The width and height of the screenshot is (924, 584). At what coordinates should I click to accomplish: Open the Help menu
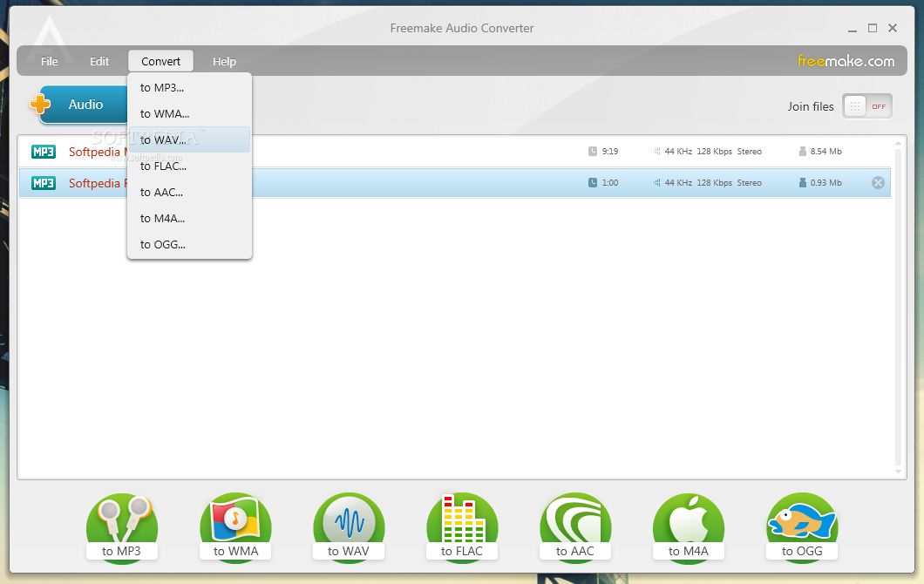225,61
